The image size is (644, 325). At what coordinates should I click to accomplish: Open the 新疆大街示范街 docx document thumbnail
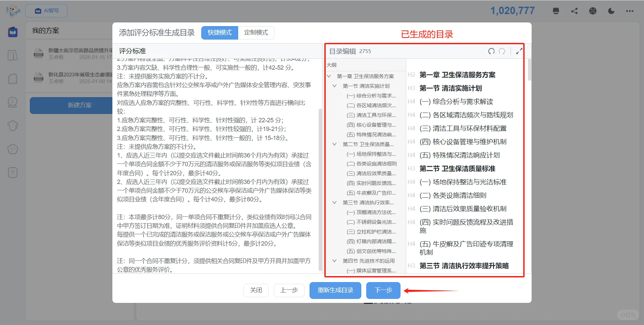click(38, 53)
